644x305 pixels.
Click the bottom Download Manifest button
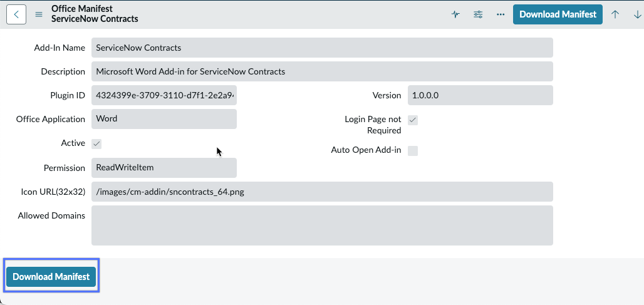point(51,277)
